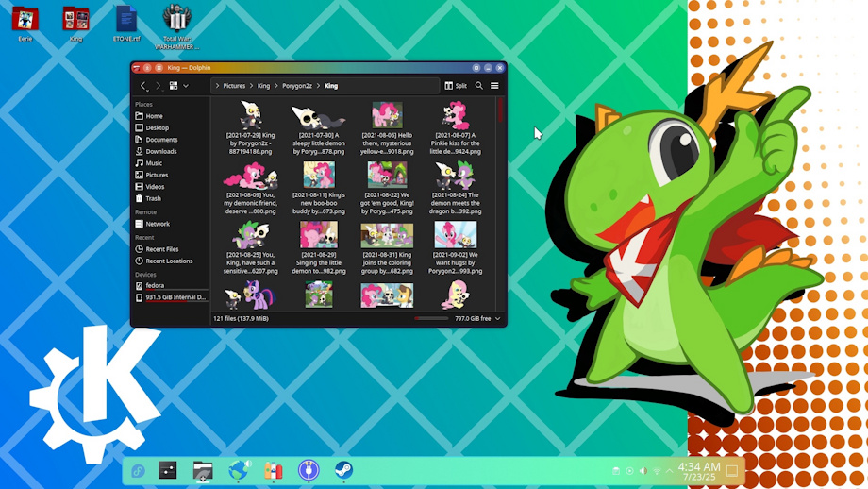Click the Wi-Fi network tray icon

657,470
